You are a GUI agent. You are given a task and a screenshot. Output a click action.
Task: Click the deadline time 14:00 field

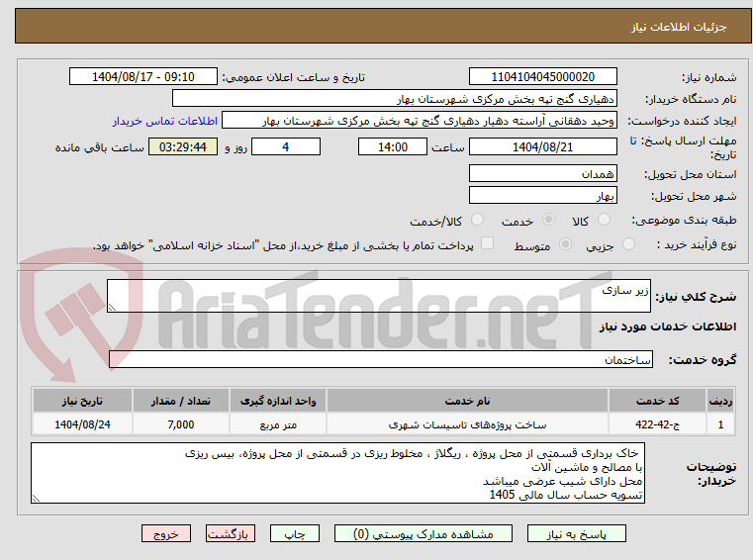(x=393, y=147)
